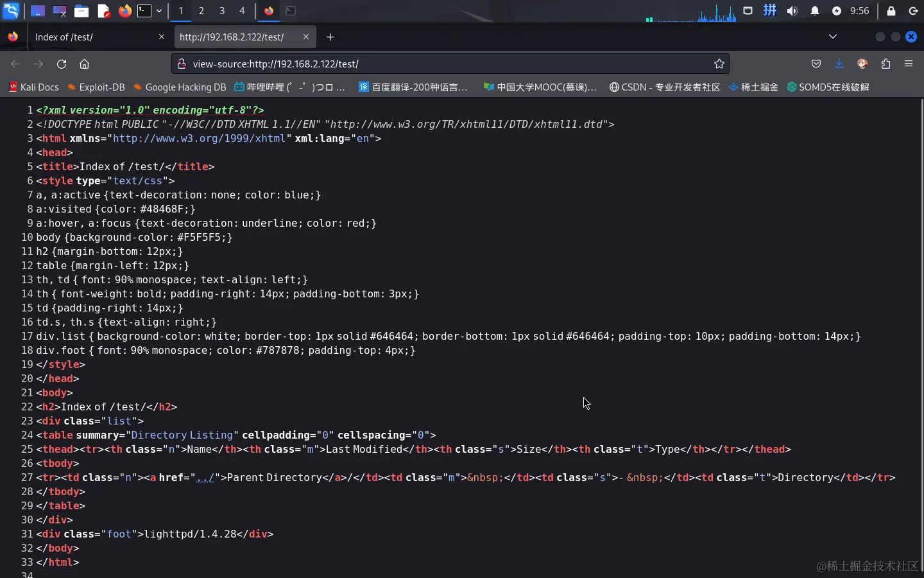This screenshot has width=924, height=578.
Task: Open the SOMD5在线破解 bookmark
Action: [828, 87]
